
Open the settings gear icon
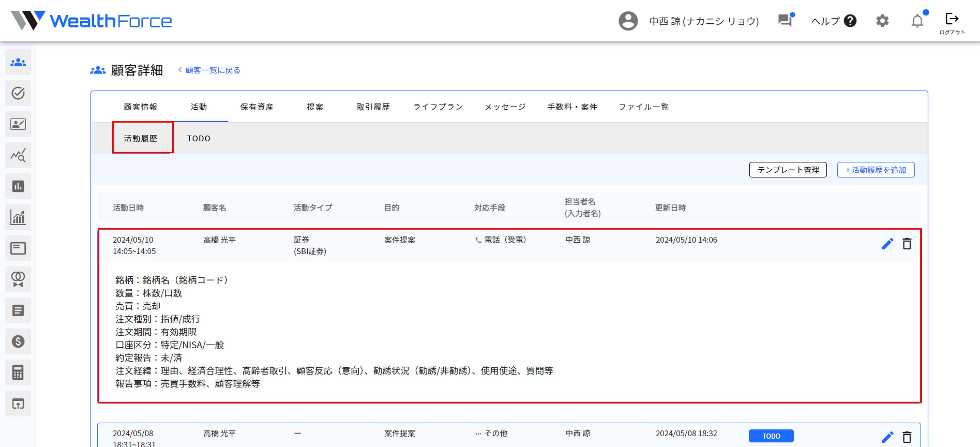coord(882,21)
